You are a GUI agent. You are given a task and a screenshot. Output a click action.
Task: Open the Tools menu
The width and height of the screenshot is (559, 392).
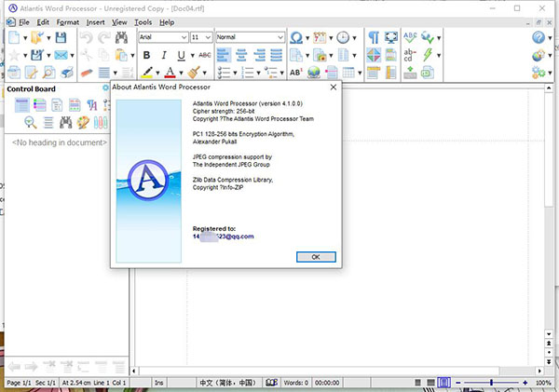point(143,22)
